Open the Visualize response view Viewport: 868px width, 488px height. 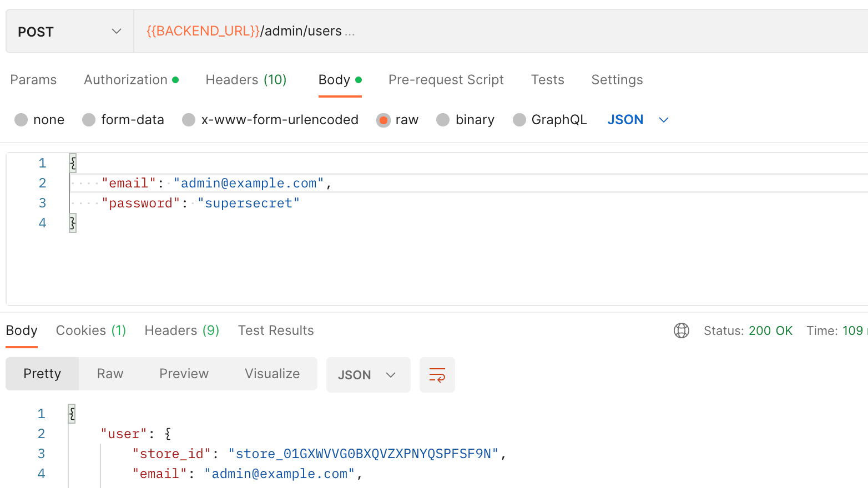pos(272,374)
